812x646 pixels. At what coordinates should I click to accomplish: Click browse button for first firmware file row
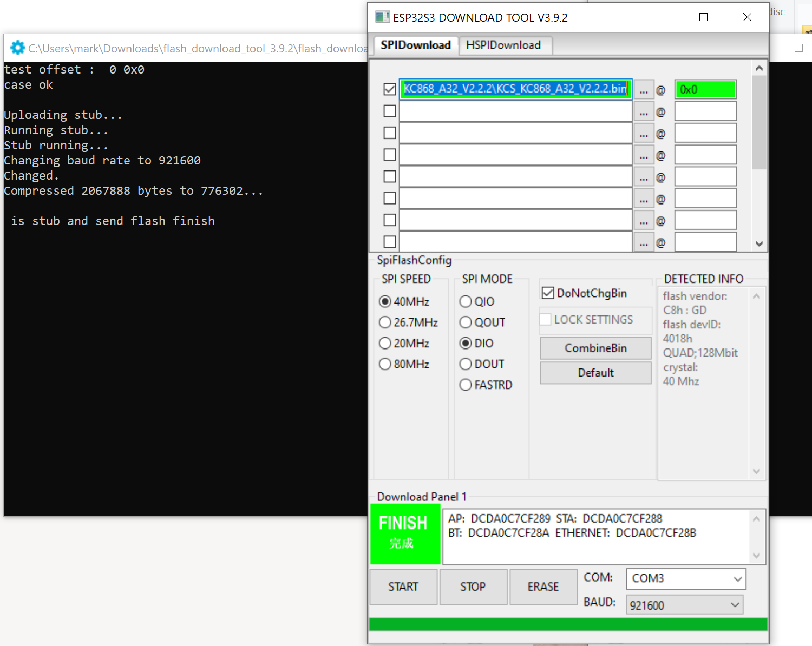(x=643, y=90)
